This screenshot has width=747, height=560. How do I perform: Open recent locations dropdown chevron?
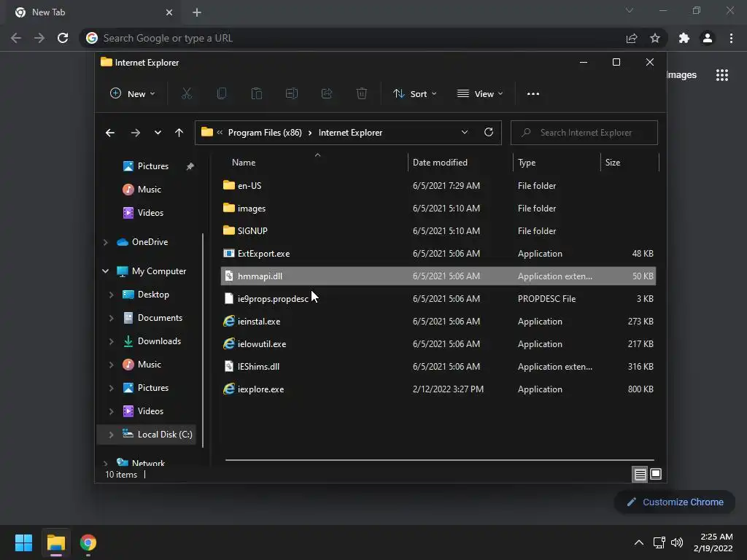click(x=158, y=133)
